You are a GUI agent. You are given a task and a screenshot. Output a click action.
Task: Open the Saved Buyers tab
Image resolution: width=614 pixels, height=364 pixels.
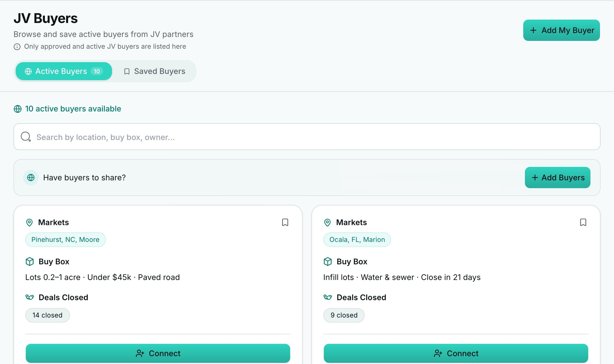pos(154,71)
